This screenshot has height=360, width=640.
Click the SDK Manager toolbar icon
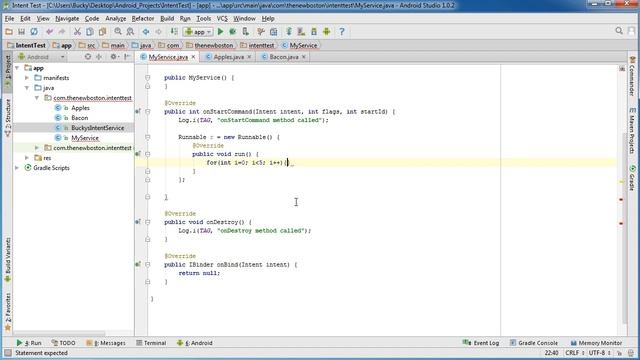pos(314,32)
